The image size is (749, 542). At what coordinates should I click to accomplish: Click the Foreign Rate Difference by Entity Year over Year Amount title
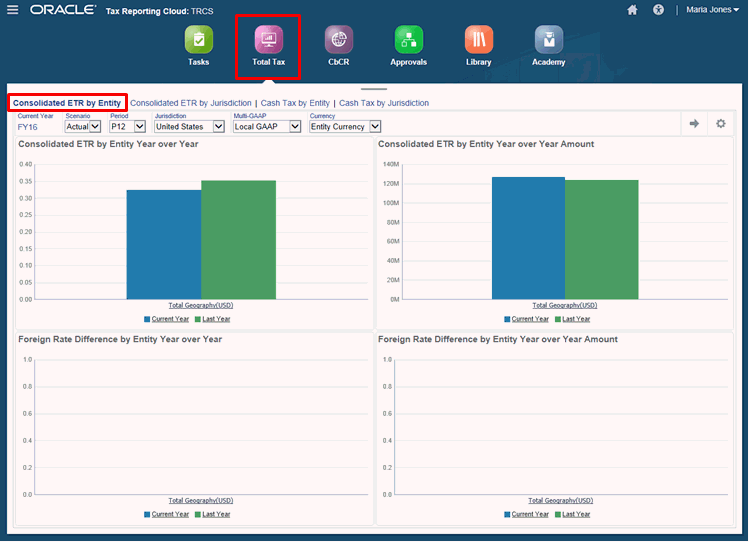498,340
